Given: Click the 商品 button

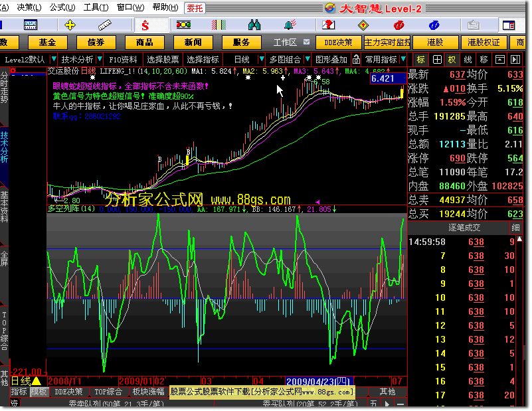Looking at the screenshot, I should 145,42.
